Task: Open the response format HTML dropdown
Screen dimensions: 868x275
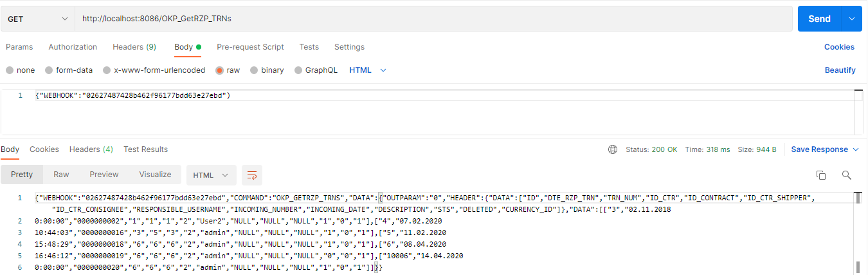Action: coord(211,175)
